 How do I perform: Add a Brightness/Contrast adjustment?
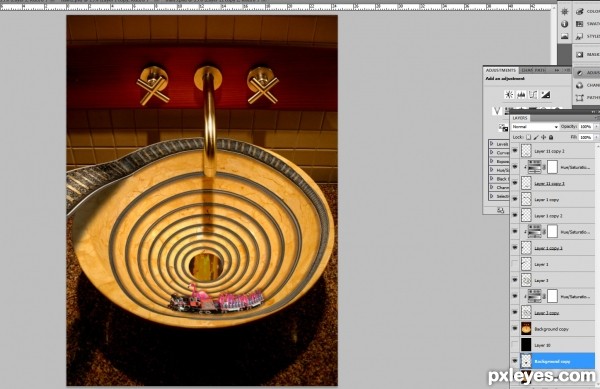pyautogui.click(x=509, y=94)
